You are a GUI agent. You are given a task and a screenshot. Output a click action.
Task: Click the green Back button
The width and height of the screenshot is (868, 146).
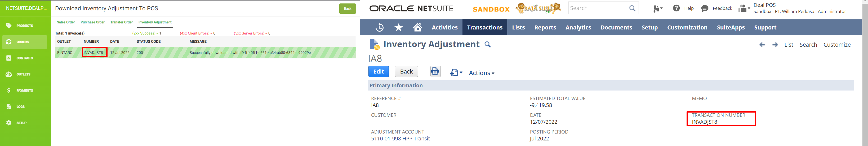click(348, 8)
